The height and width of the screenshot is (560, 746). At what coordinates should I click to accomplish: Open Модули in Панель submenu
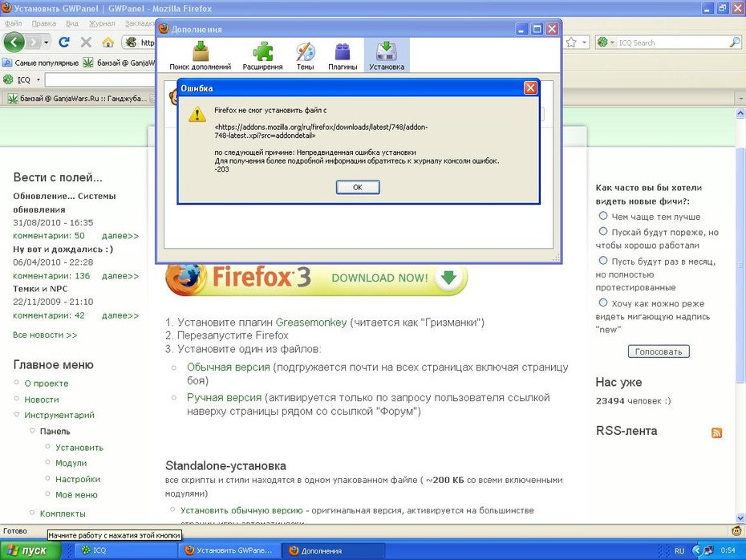click(71, 464)
